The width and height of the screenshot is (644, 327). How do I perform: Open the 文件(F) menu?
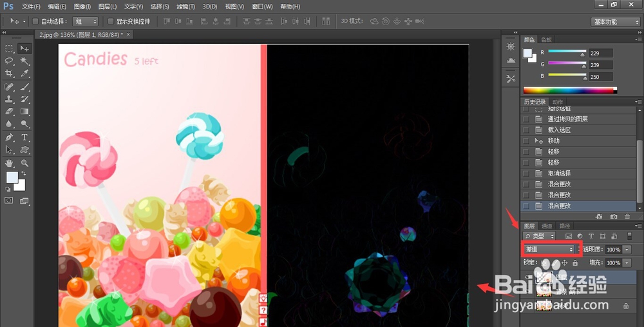pos(31,6)
